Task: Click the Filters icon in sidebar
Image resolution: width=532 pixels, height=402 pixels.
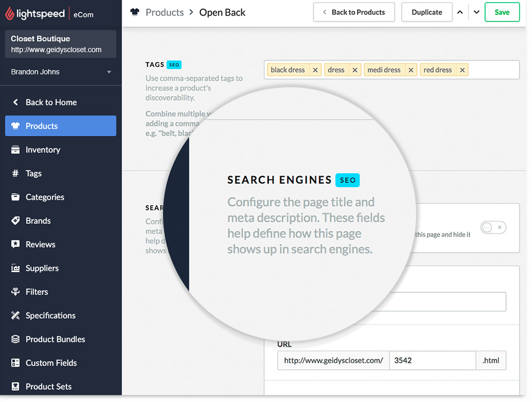Action: pos(15,292)
